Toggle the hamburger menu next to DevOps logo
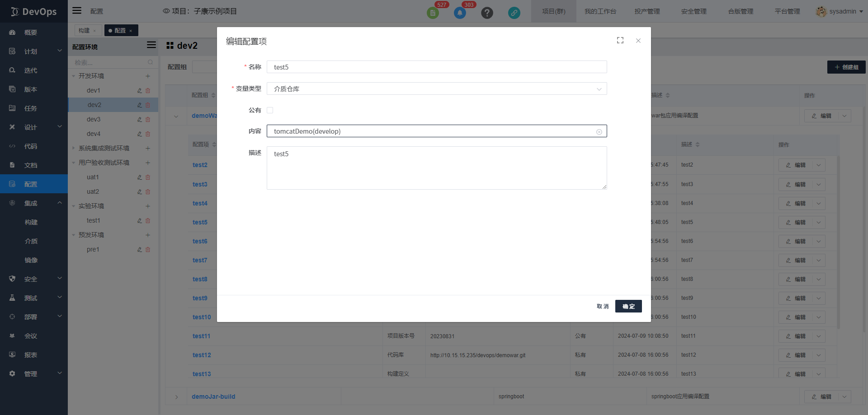 point(77,11)
